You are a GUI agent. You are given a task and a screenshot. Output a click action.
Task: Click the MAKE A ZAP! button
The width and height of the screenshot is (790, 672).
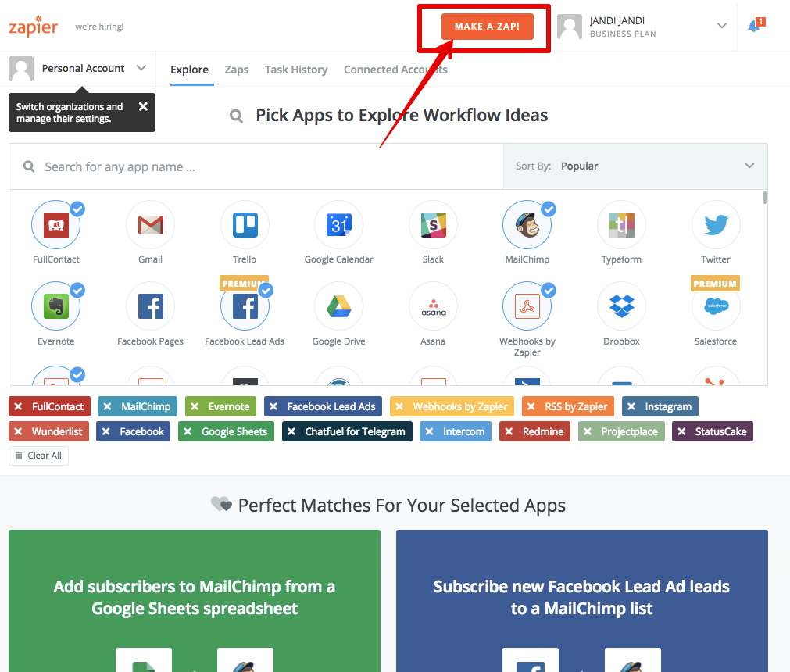click(487, 27)
